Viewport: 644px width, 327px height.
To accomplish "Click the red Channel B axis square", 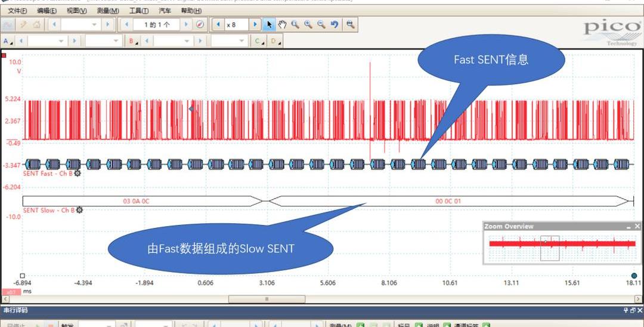I will point(4,55).
